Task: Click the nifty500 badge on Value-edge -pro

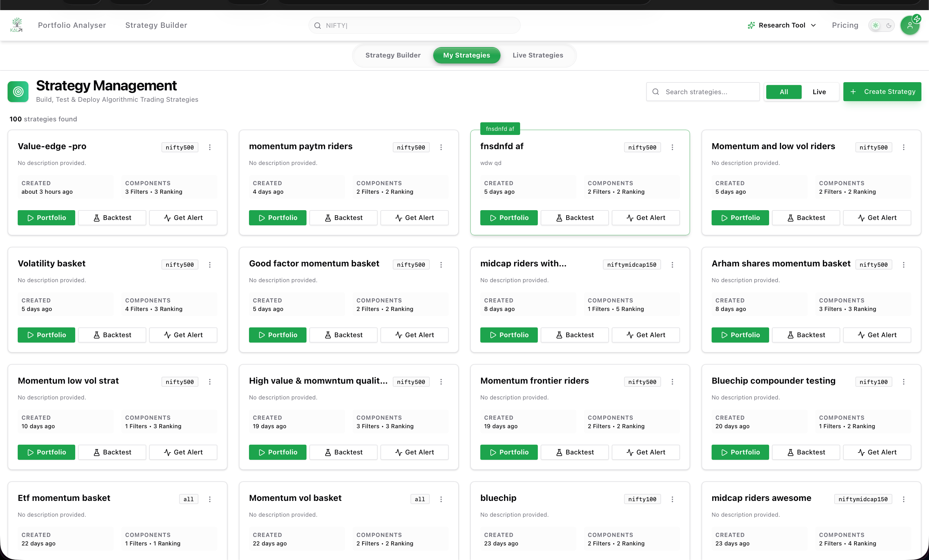Action: 180,147
